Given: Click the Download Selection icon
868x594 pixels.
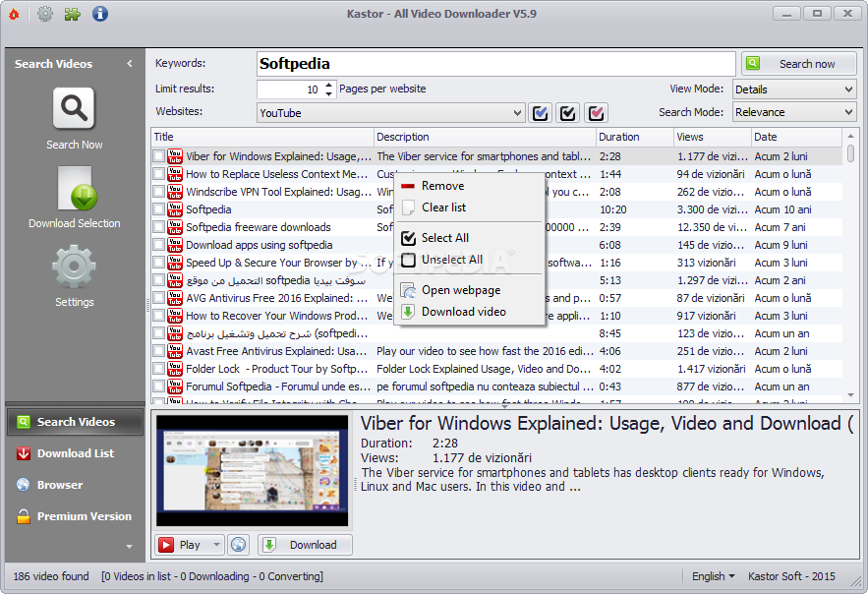Looking at the screenshot, I should tap(77, 188).
